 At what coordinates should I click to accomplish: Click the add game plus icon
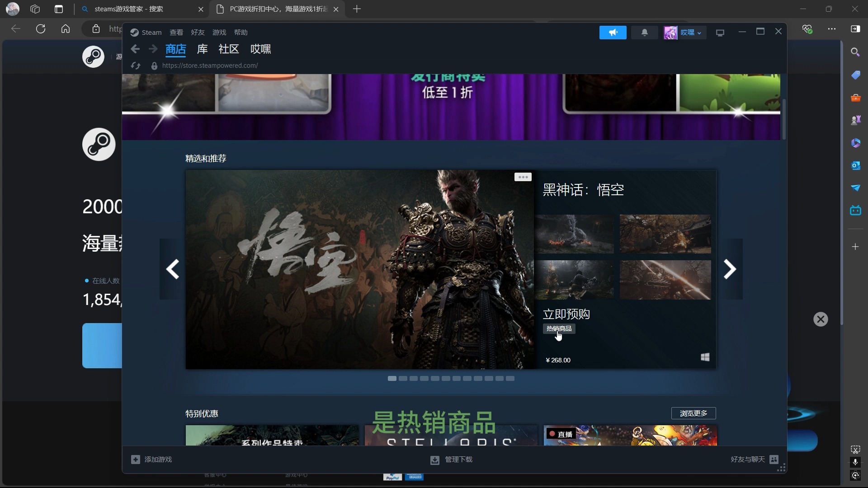point(135,460)
